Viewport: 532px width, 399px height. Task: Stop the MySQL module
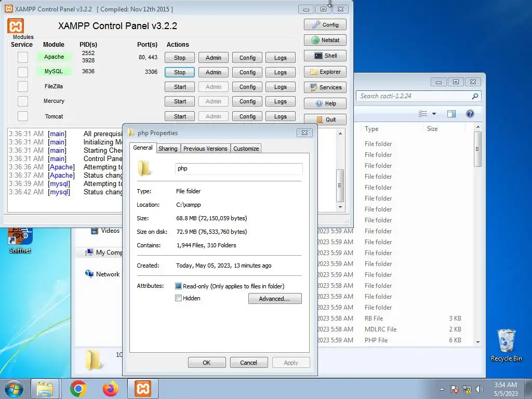coord(180,72)
